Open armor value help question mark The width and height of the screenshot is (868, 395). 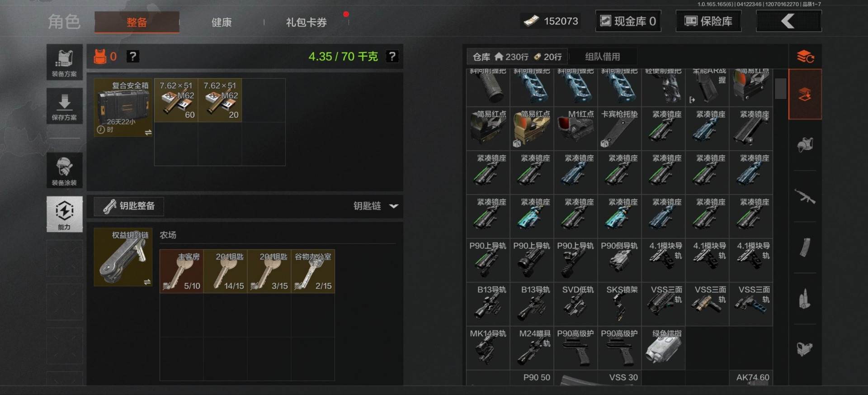[132, 57]
